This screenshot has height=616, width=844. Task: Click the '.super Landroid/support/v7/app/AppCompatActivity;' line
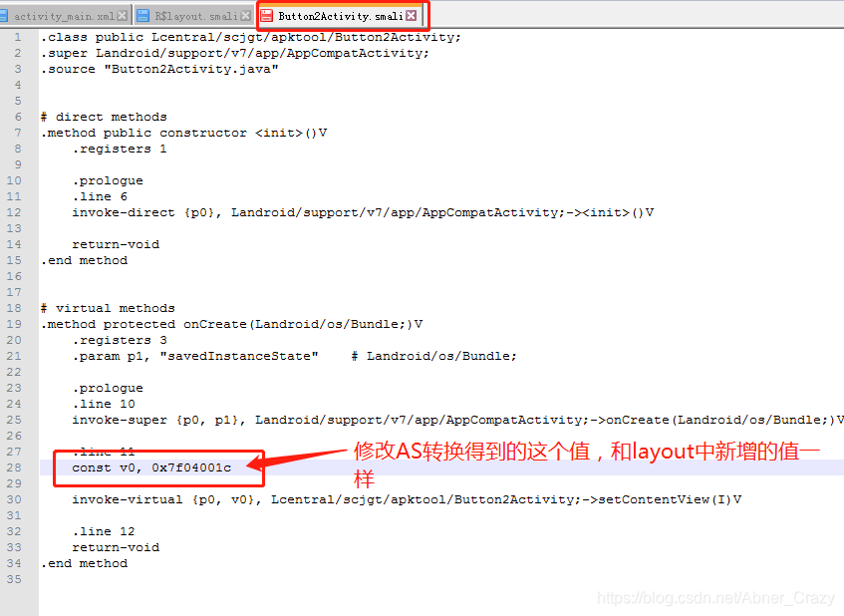click(235, 53)
